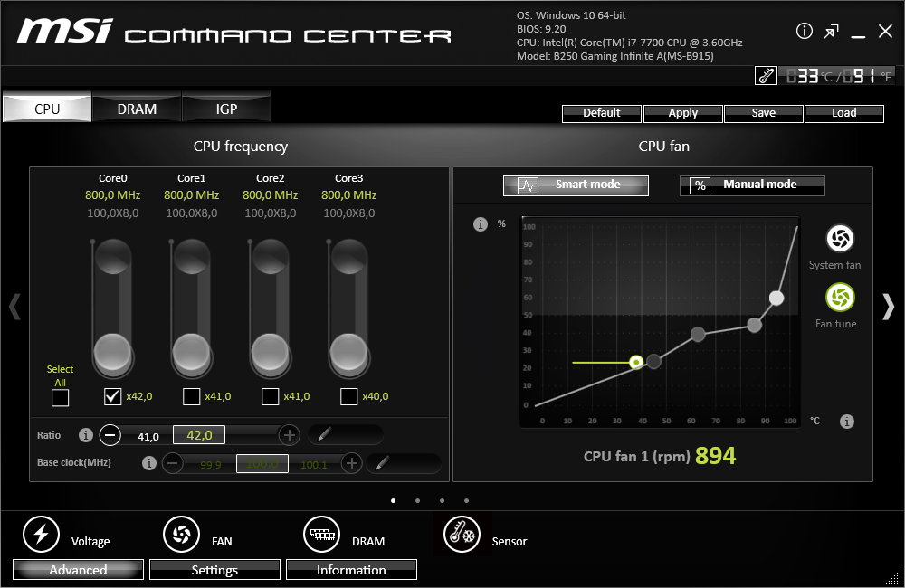This screenshot has width=905, height=588.
Task: Check the Core3 x40,0 checkbox
Action: click(348, 396)
